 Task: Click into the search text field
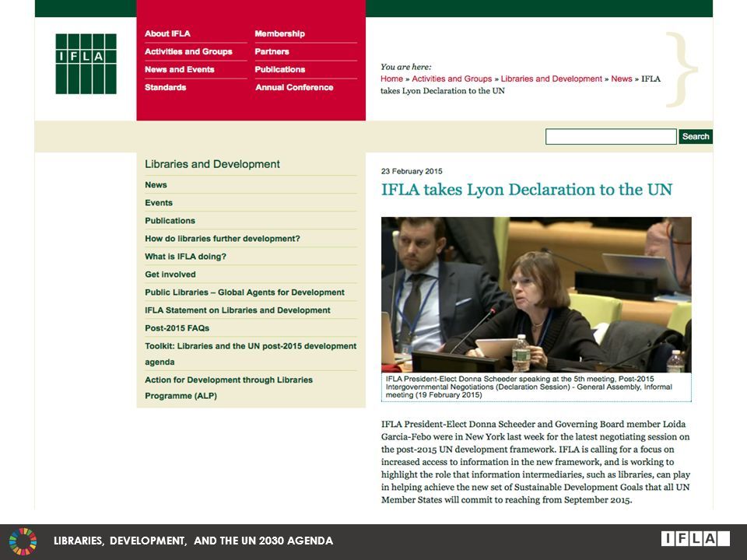[611, 137]
